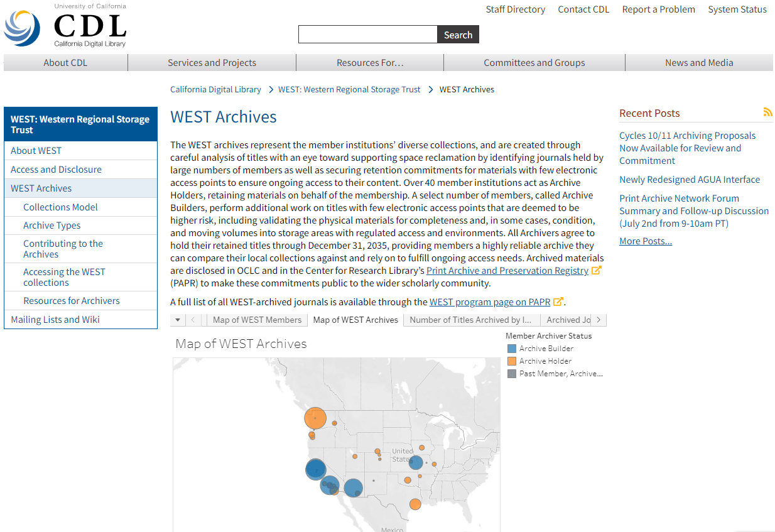Click the More Posts… link
This screenshot has height=532, width=775.
coord(646,241)
